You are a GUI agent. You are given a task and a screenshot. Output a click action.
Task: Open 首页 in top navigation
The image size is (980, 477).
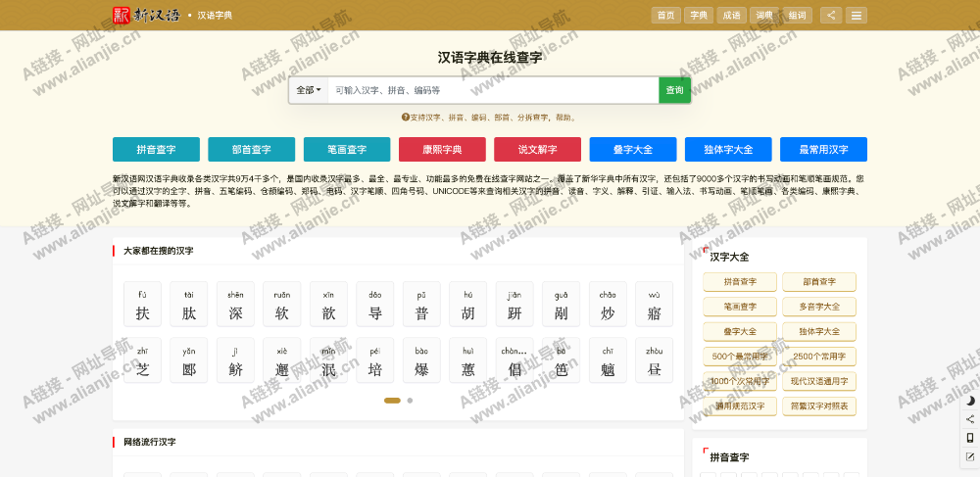(665, 15)
